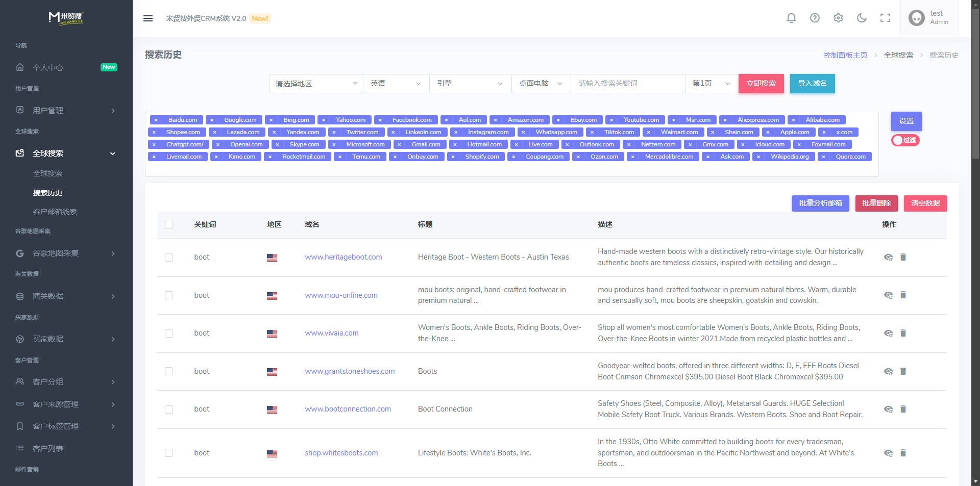The image size is (980, 486).
Task: Open 全球搜索 submenu item
Action: click(47, 173)
